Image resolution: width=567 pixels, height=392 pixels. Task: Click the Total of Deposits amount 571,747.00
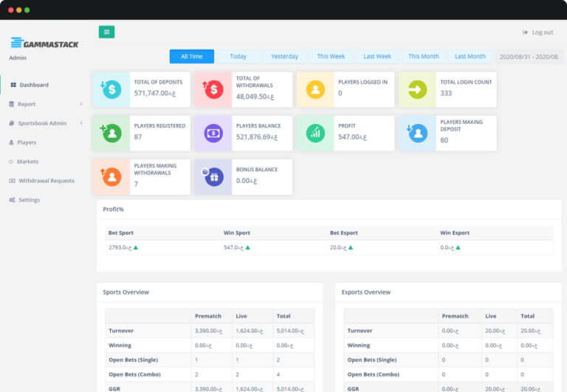pyautogui.click(x=155, y=93)
